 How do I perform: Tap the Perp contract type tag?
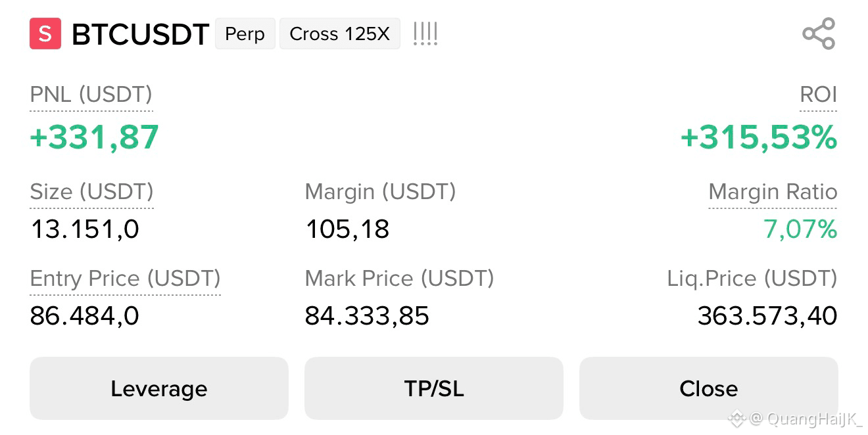(x=245, y=34)
